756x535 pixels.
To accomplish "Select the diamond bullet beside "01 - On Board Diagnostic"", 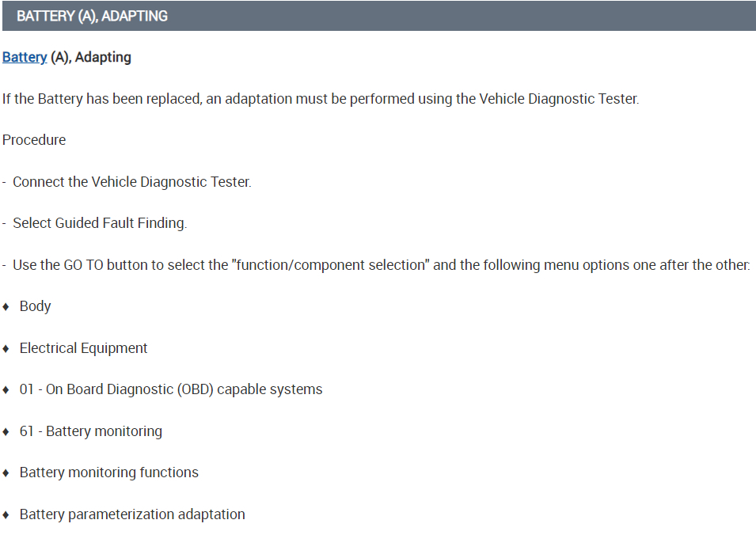I will click(x=6, y=389).
